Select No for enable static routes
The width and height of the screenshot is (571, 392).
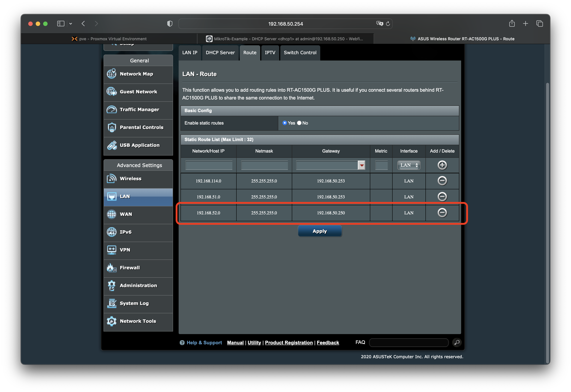[x=299, y=123]
